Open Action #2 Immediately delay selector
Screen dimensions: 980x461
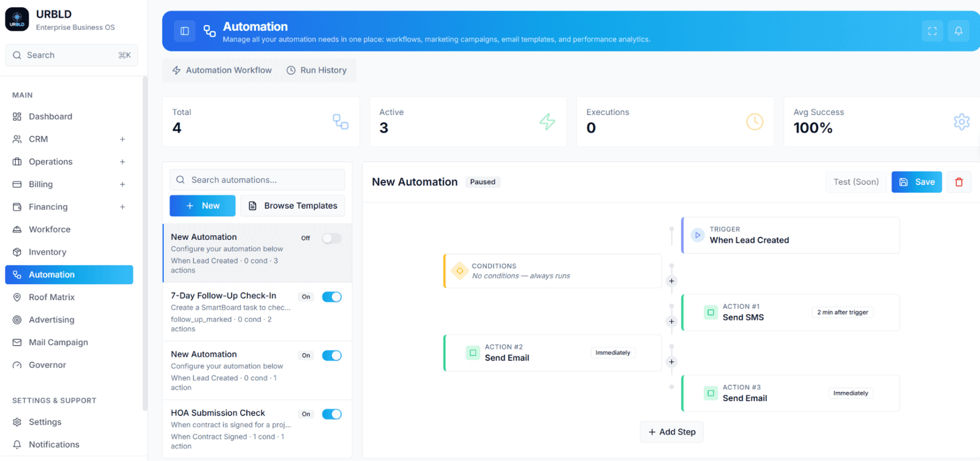(612, 353)
